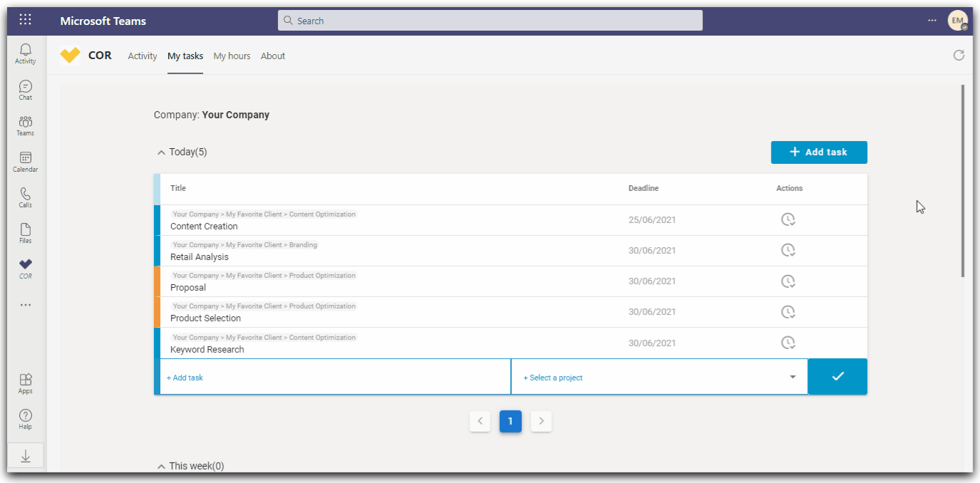Open the Retail Analysis task
This screenshot has height=483, width=980.
tap(200, 257)
